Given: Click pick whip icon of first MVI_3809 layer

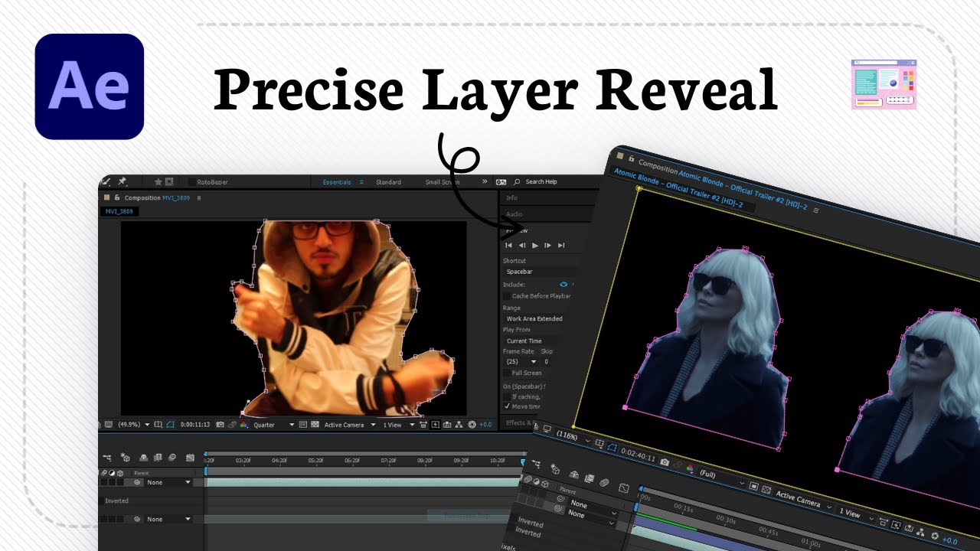Looking at the screenshot, I should pos(137,482).
